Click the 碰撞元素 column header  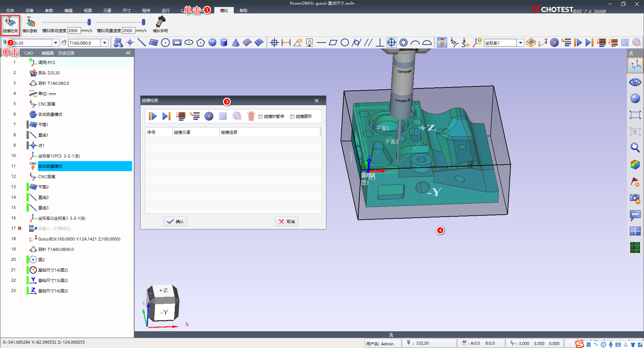(196, 132)
